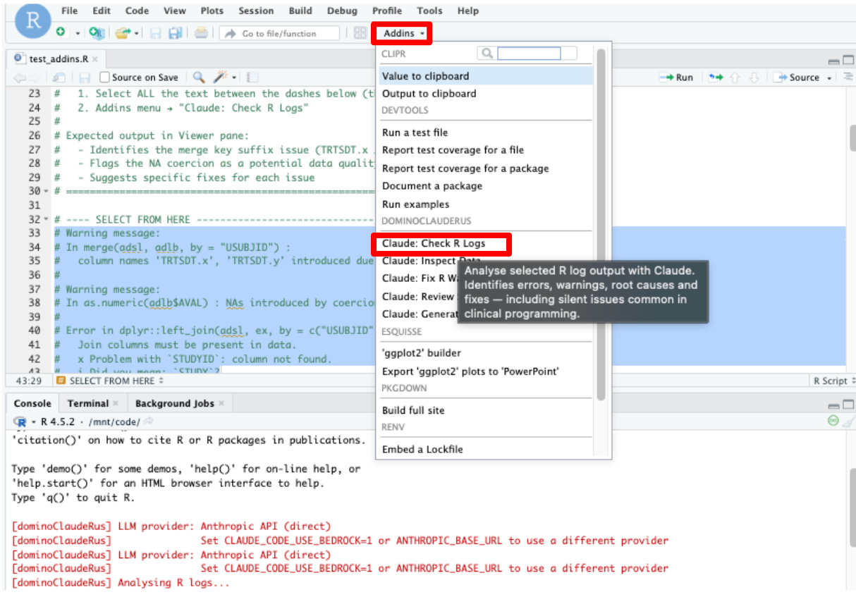
Task: Click the Console tab
Action: (32, 403)
